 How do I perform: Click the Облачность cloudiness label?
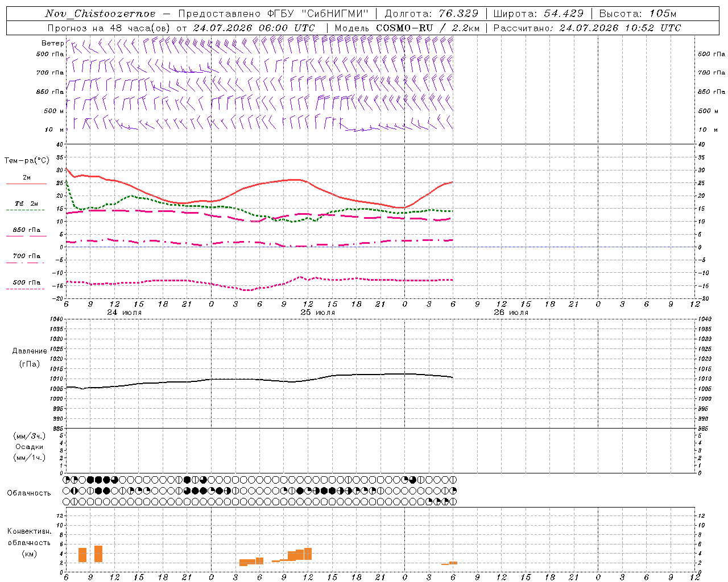[x=29, y=493]
